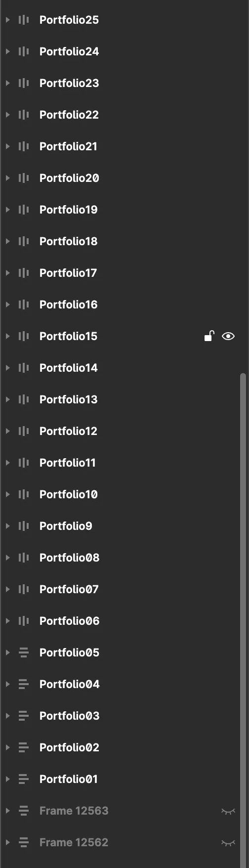Click the horizontal auto-layout icon of Portfolio25

(23, 20)
